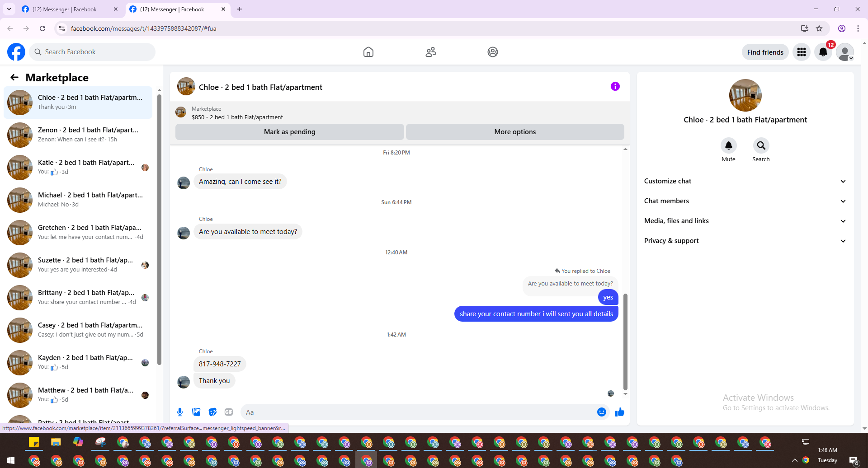Open the Windows Start button
Image resolution: width=868 pixels, height=468 pixels.
pos(11,460)
